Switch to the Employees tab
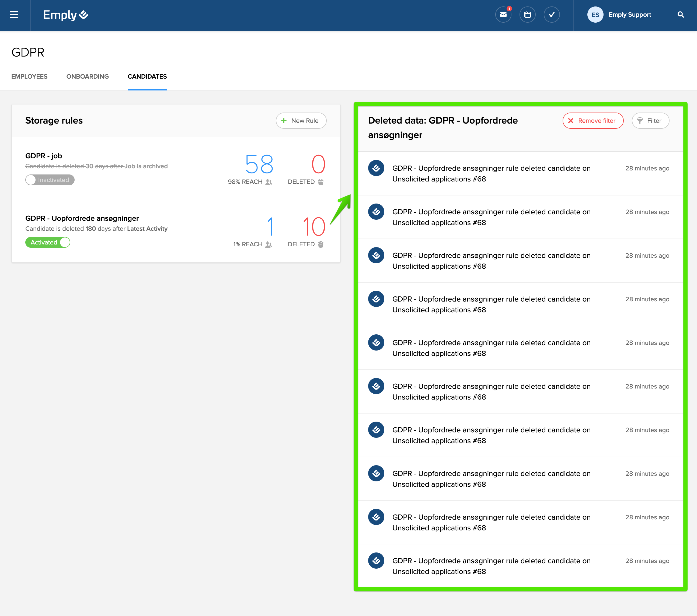Viewport: 697px width, 616px height. [x=29, y=76]
